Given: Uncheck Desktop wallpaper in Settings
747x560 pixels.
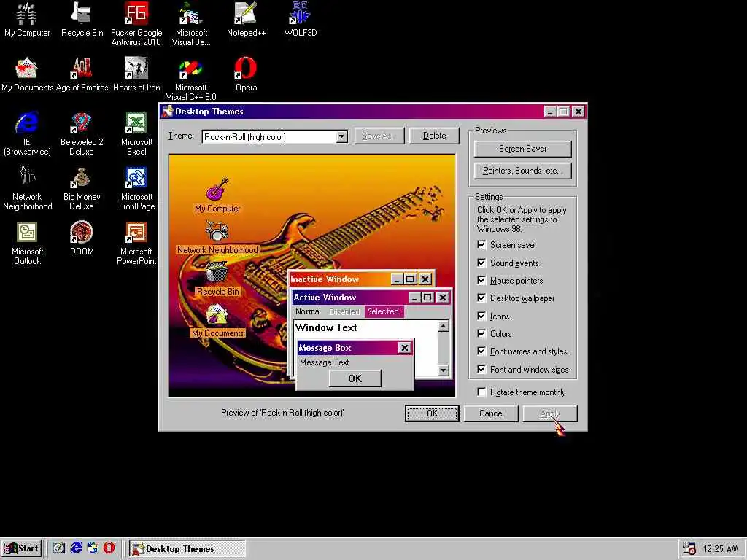Looking at the screenshot, I should 481,298.
